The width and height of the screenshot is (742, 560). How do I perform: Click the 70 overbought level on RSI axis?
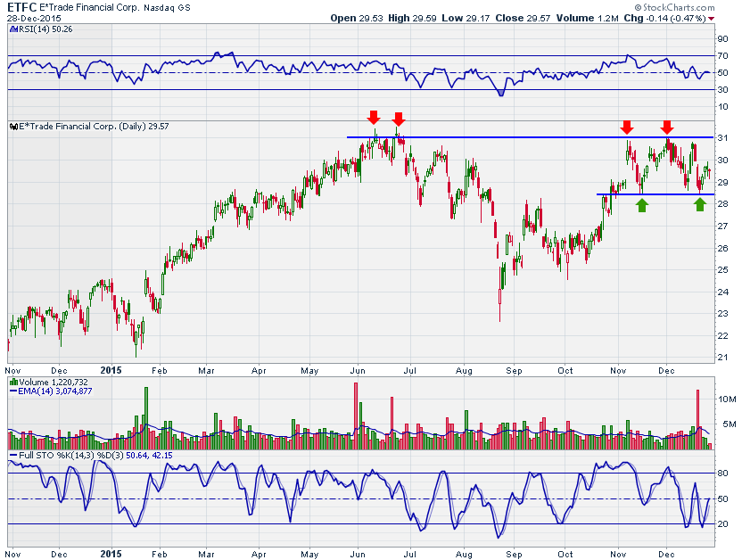(x=722, y=56)
